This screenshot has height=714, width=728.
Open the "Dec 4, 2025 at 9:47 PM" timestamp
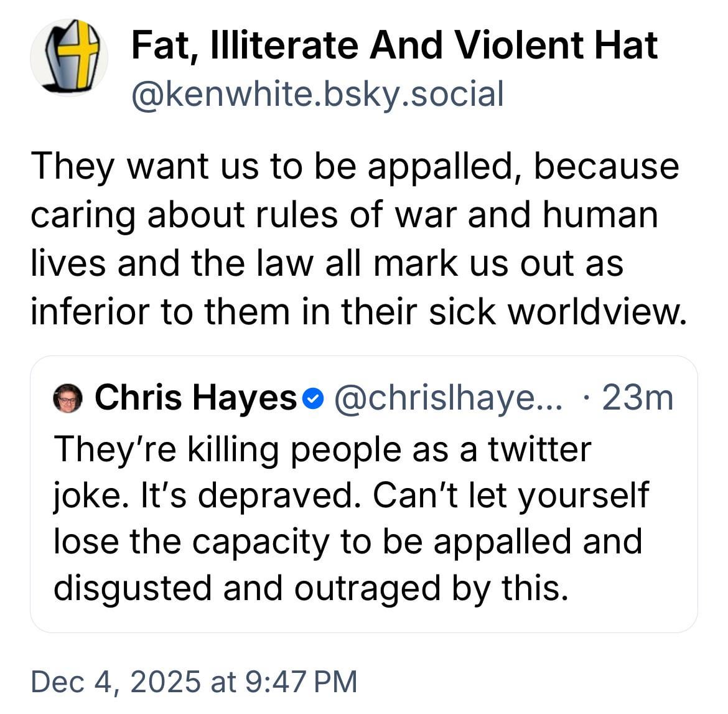[x=194, y=680]
